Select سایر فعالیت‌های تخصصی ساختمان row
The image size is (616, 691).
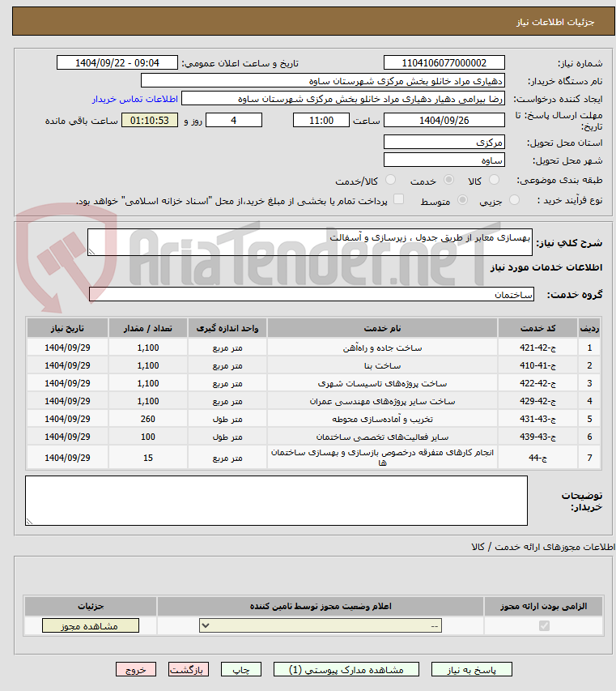click(x=382, y=437)
